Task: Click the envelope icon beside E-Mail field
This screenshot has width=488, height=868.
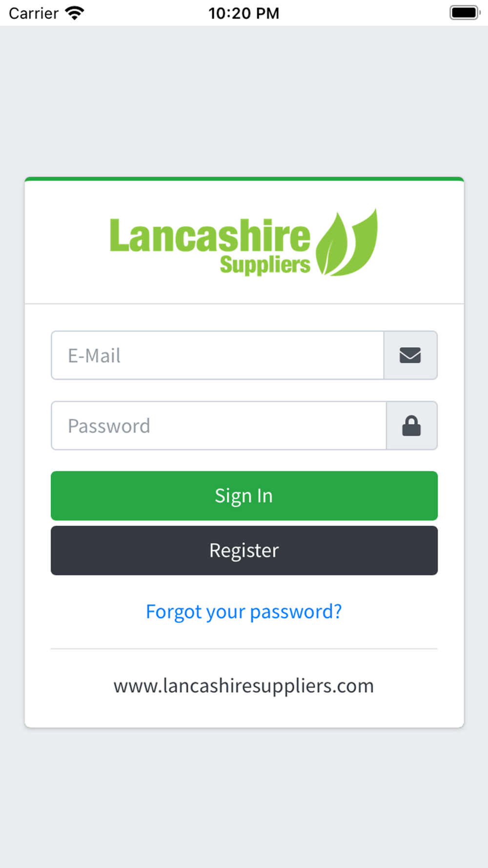Action: (410, 355)
